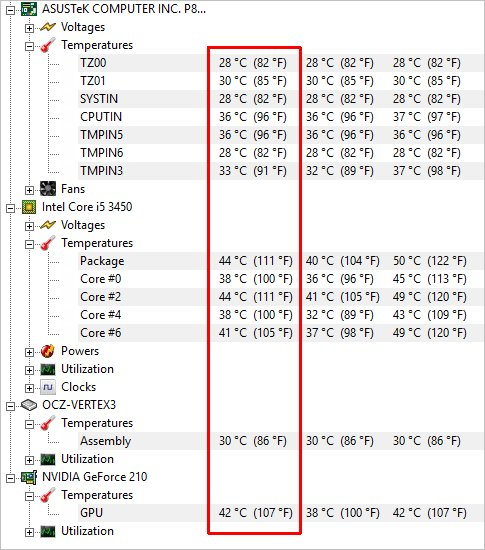The height and width of the screenshot is (550, 485).
Task: Collapse the NVIDIA GeForce 210 node
Action: [x=11, y=478]
